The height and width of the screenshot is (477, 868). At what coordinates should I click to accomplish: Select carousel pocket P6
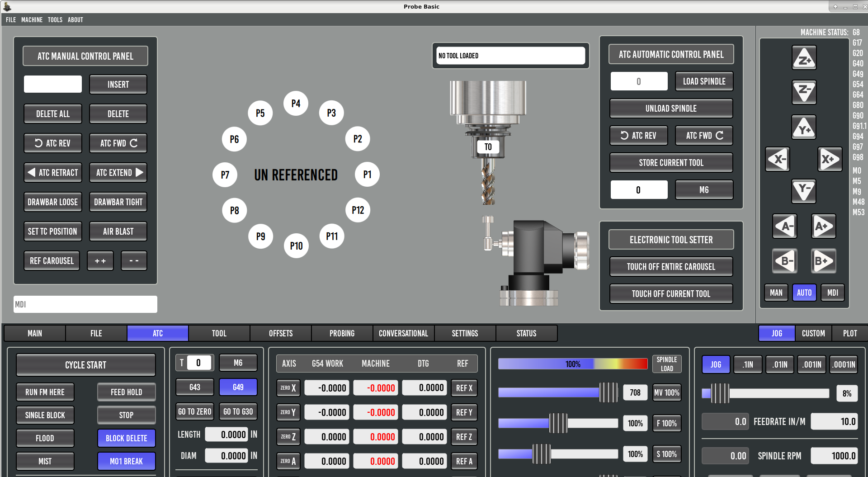tap(234, 139)
